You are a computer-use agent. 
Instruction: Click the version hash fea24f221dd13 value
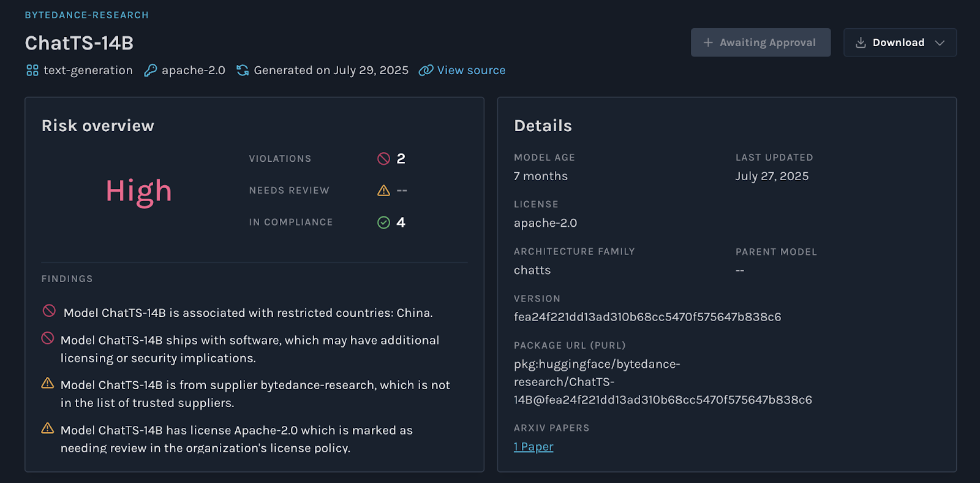pos(647,317)
